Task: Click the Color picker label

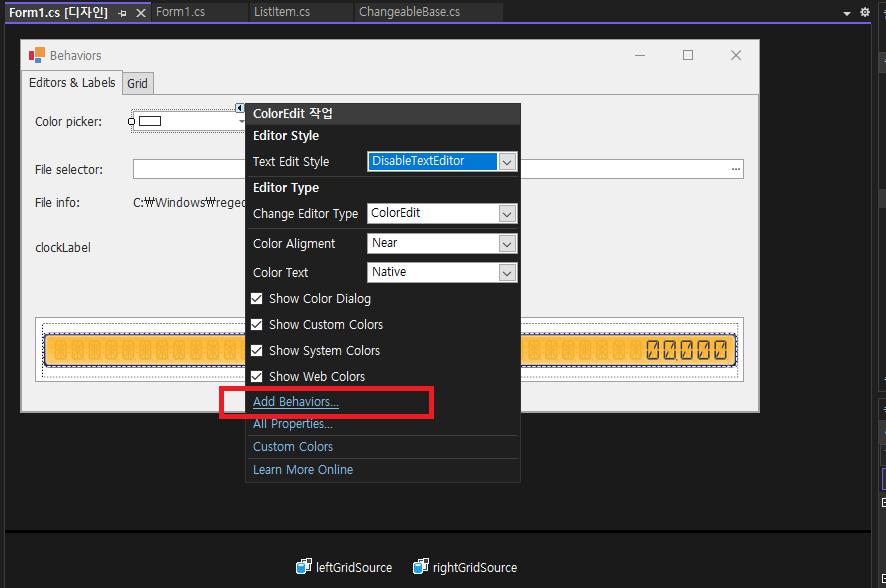Action: pos(68,121)
